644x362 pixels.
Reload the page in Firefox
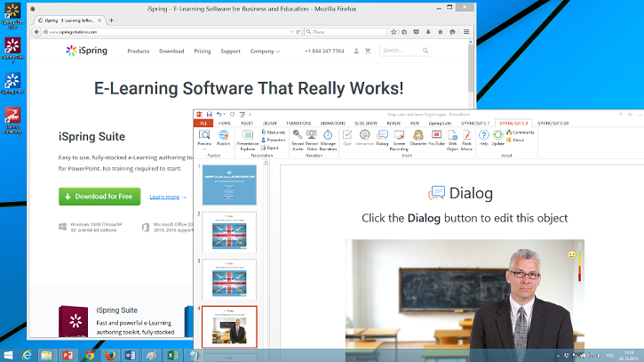coord(298,32)
